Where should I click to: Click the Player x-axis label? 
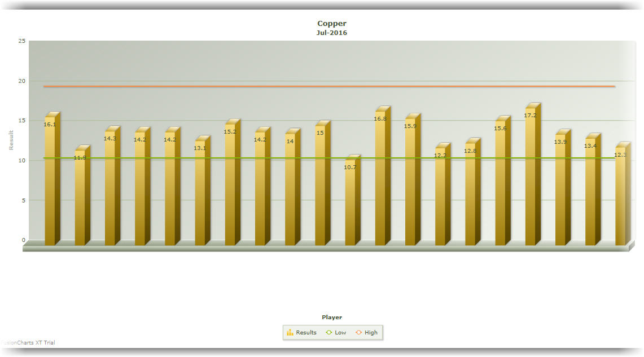click(332, 318)
